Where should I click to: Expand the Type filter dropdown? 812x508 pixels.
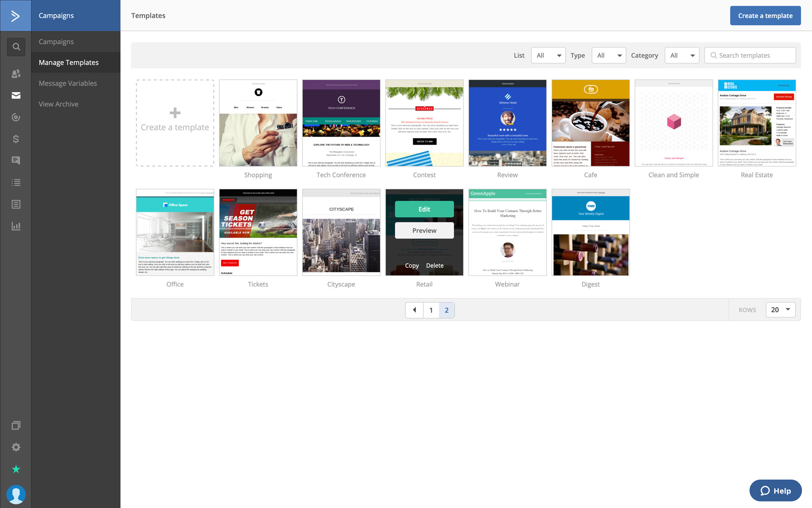pos(609,55)
